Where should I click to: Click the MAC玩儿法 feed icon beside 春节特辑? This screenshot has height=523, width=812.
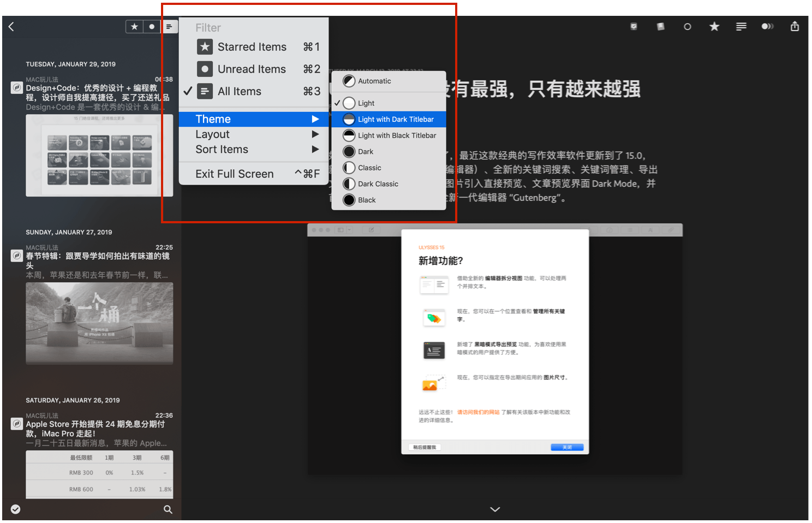(17, 255)
